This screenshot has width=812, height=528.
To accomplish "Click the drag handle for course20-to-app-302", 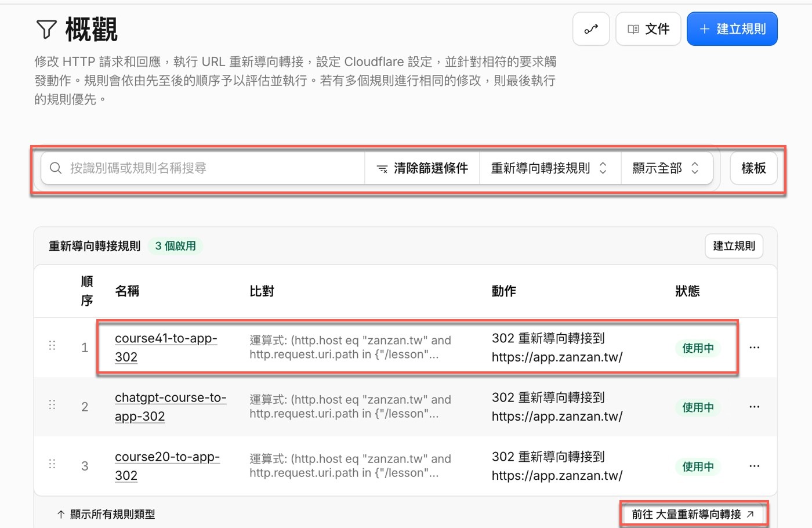I will [x=52, y=464].
